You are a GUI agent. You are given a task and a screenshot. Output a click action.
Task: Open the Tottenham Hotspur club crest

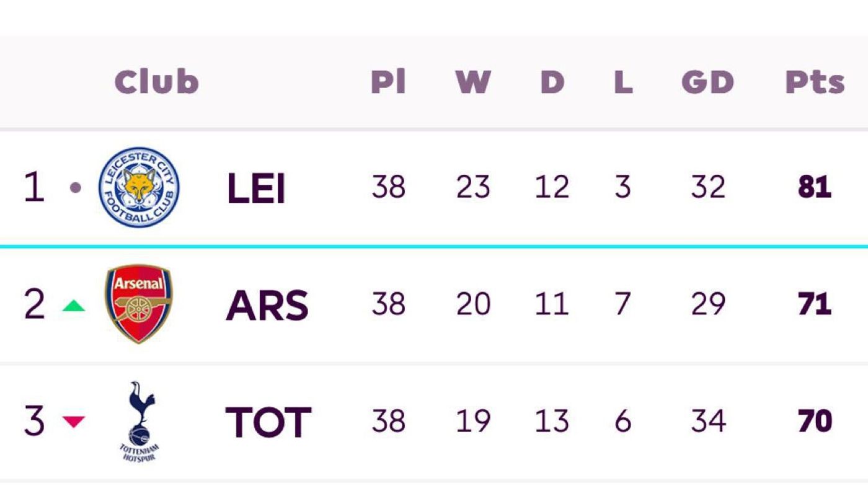(x=139, y=422)
